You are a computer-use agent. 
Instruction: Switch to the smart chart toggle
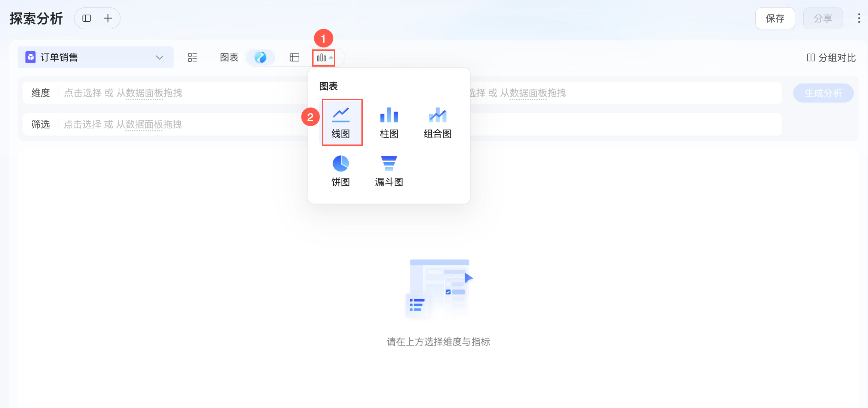point(260,58)
